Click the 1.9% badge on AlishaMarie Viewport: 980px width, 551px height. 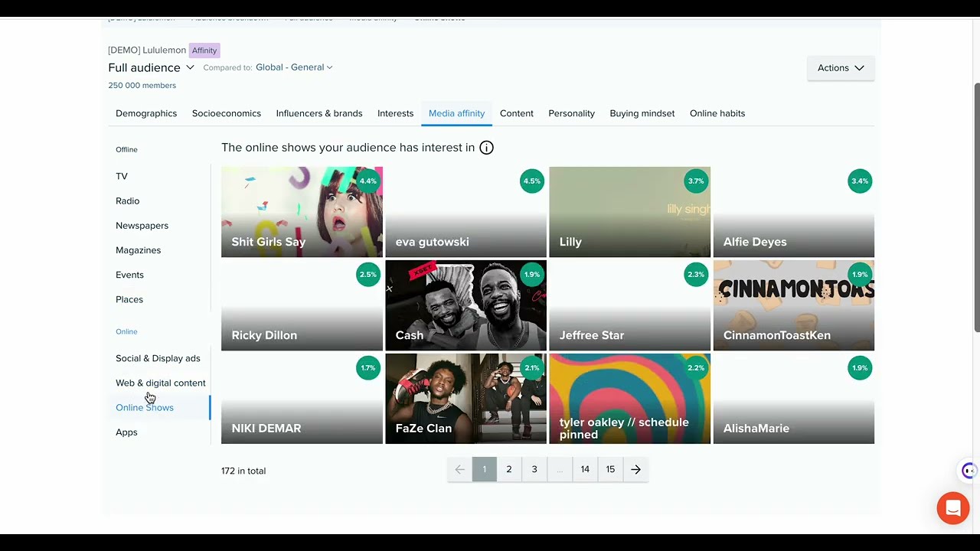[860, 368]
